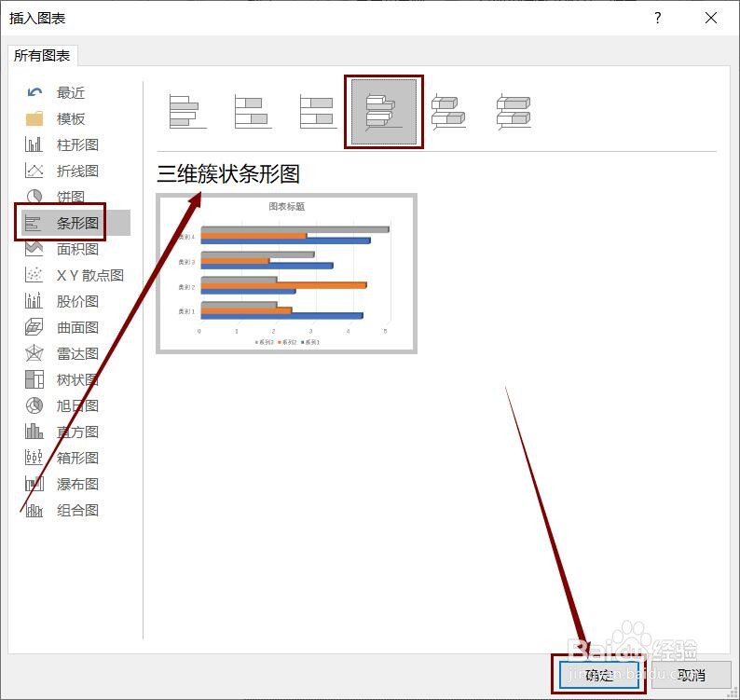This screenshot has height=700, width=740.
Task: Click the 旭日图 sunburst chart icon
Action: (34, 405)
